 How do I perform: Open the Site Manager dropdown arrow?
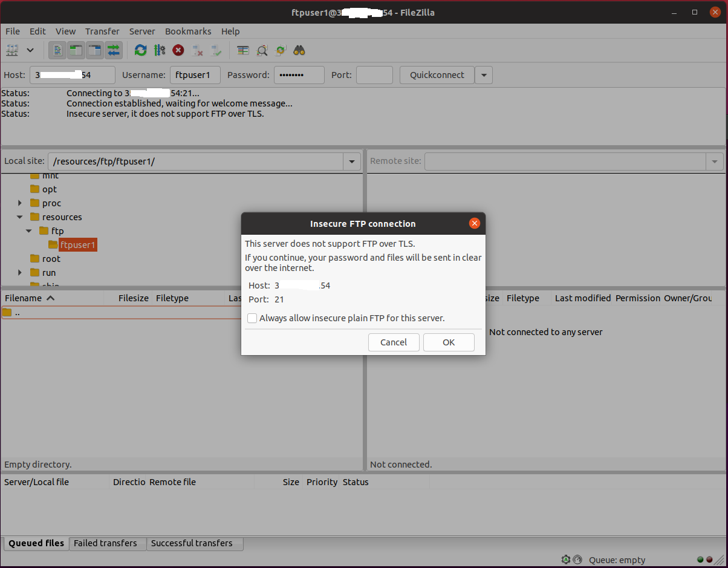tap(30, 50)
